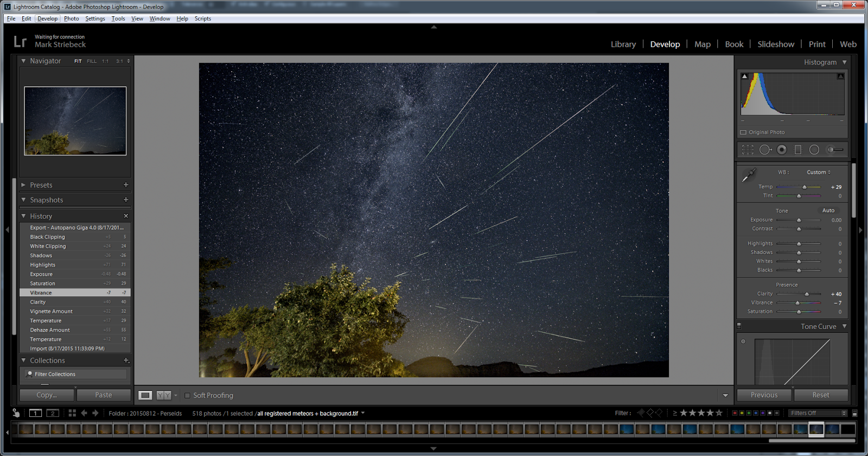Image resolution: width=868 pixels, height=456 pixels.
Task: Click the Filter Collections search field
Action: [x=75, y=374]
